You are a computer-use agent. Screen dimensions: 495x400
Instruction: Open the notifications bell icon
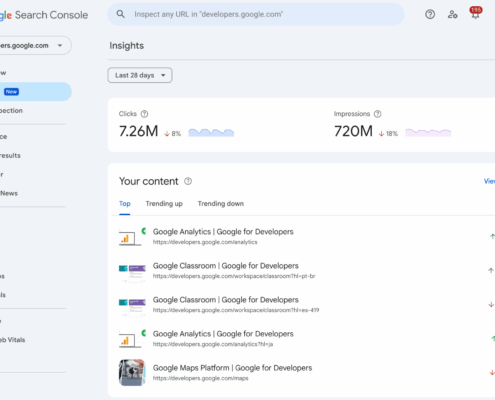475,13
